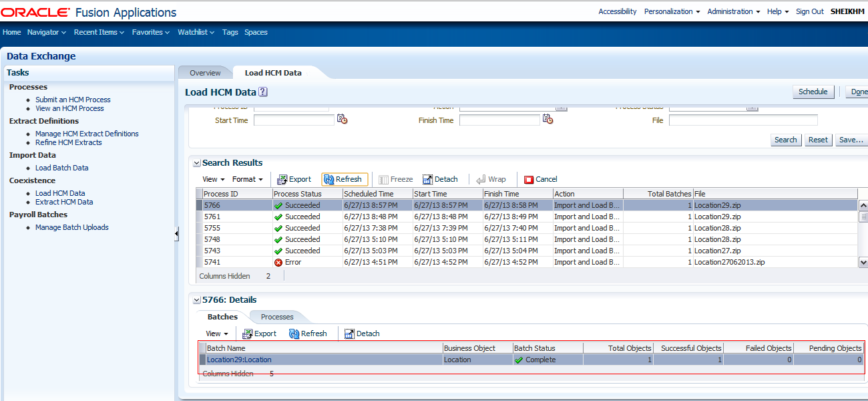This screenshot has width=868, height=401.
Task: Collapse the 5766: Details section
Action: [197, 299]
